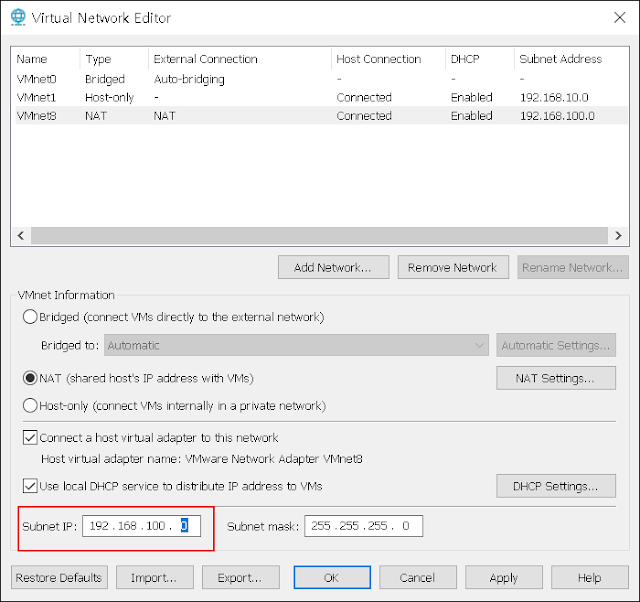The image size is (640, 602).
Task: Select the Host-only radio button
Action: click(30, 406)
